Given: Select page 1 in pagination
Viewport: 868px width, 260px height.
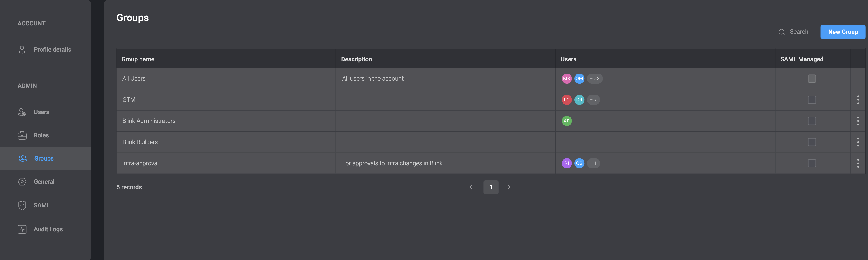Looking at the screenshot, I should 491,187.
